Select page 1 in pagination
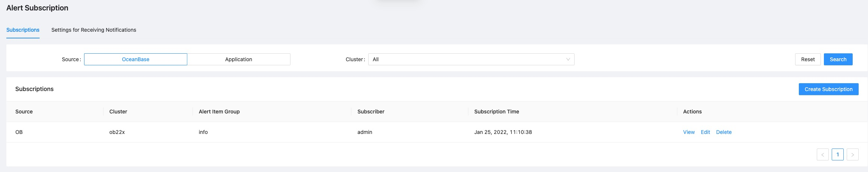Screen dimensions: 868x172 (837, 154)
